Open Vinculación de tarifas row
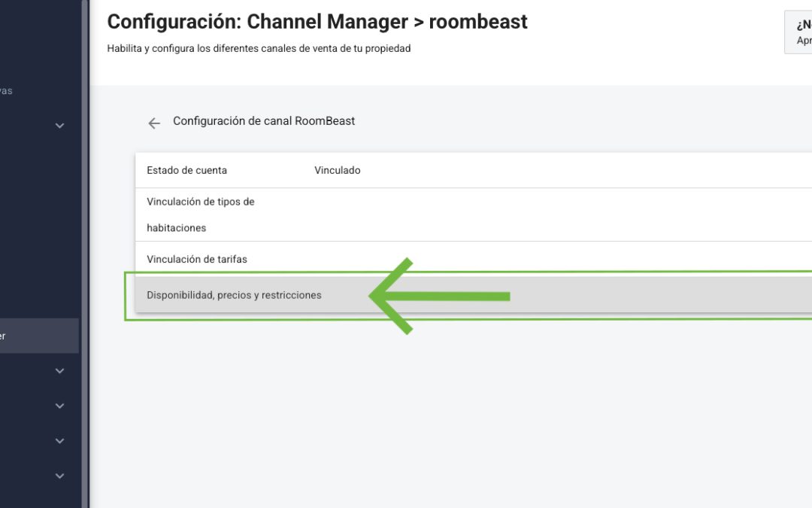Viewport: 812px width, 508px height. 474,259
